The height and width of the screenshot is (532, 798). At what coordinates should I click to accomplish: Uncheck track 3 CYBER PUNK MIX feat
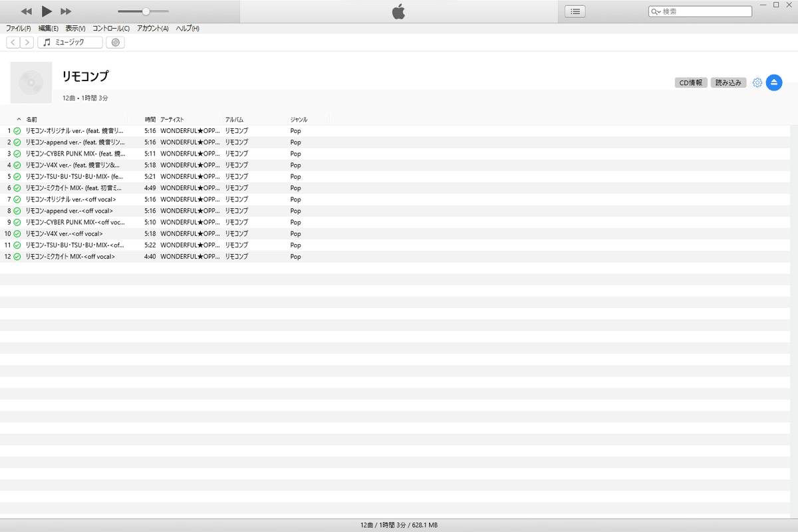pos(17,154)
